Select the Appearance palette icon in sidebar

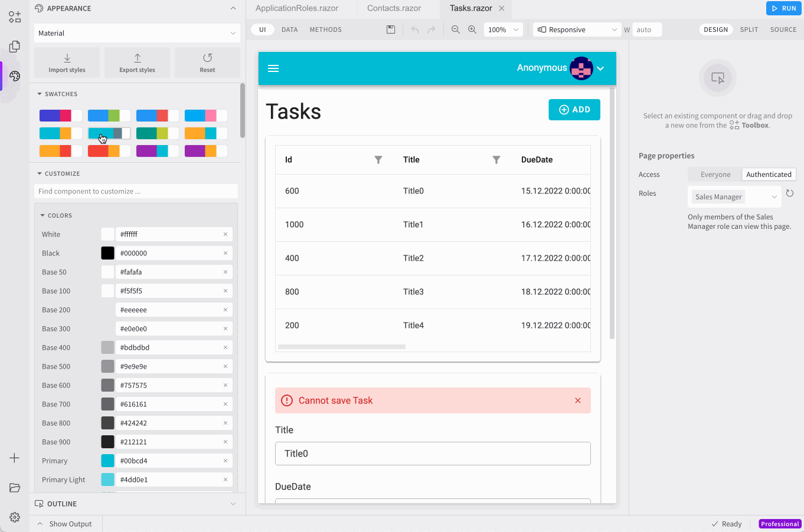tap(15, 76)
